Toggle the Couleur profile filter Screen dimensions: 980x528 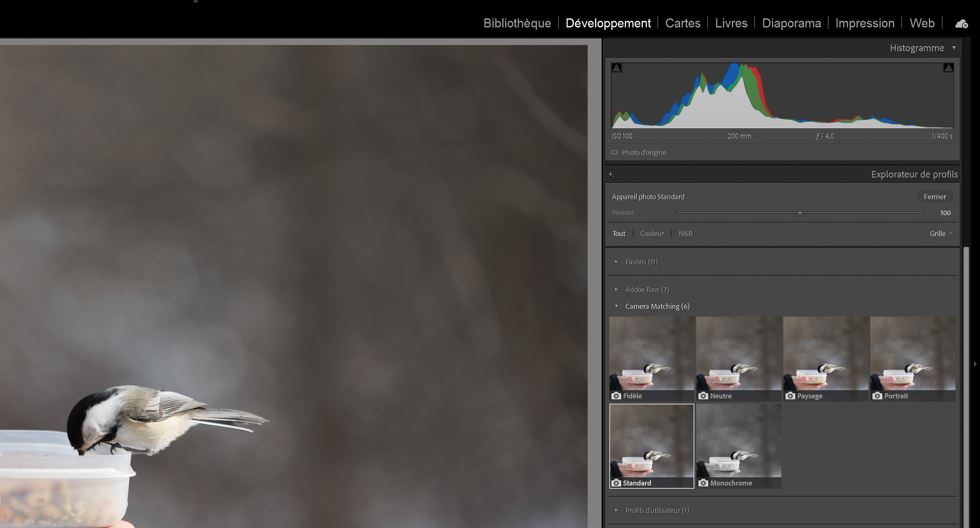pyautogui.click(x=652, y=234)
